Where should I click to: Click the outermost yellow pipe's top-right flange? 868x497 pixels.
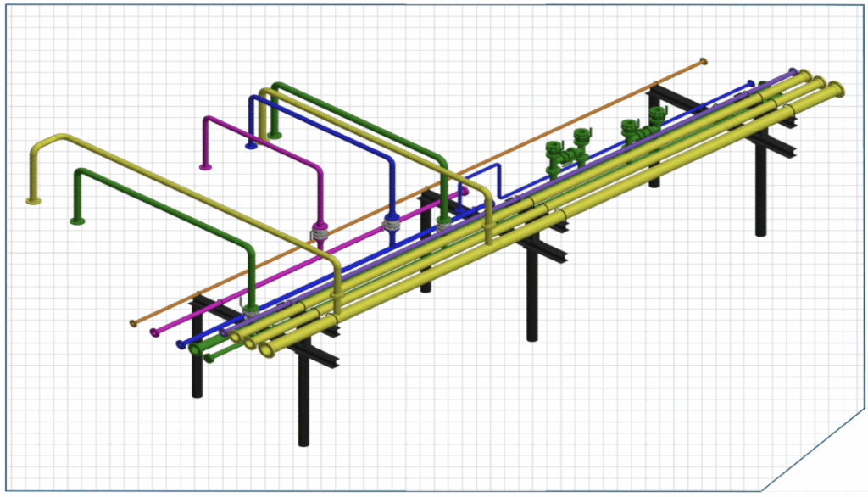coord(837,87)
